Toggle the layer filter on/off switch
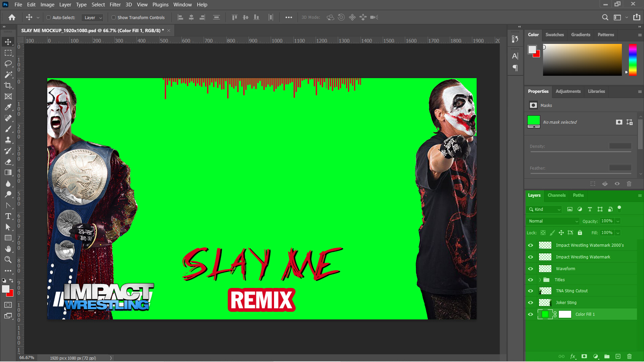 (x=619, y=208)
